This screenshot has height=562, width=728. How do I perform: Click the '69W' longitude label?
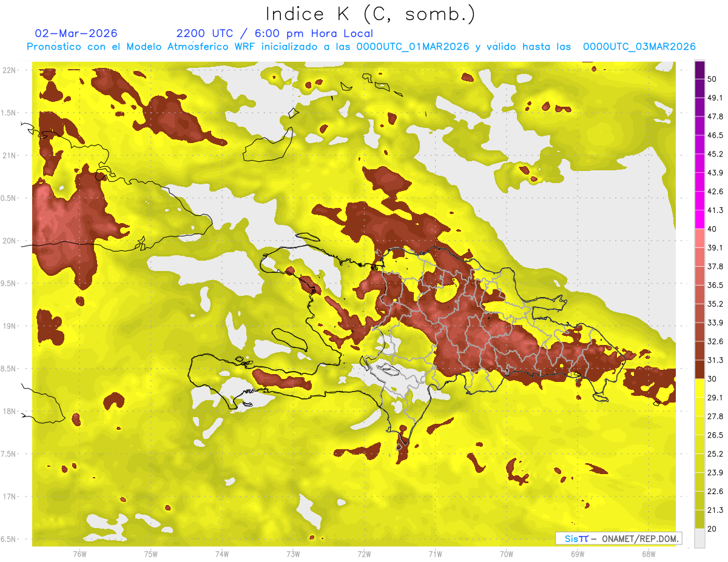pos(578,554)
